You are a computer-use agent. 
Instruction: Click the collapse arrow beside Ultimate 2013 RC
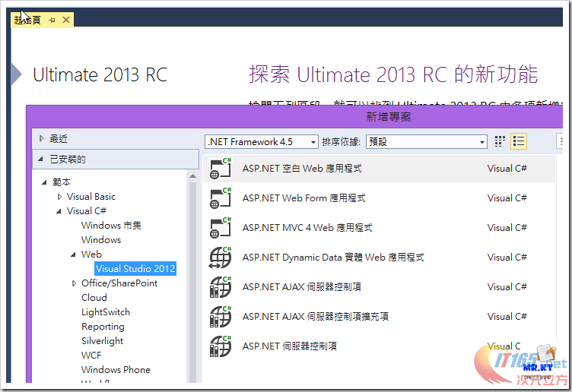pos(16,74)
